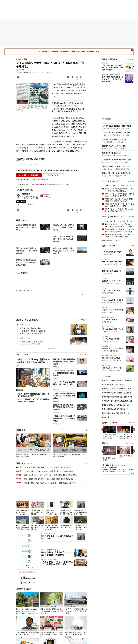Open 遺族と向き合う水難事故訓練 video thumbnail
138x644 pixels.
tap(33, 443)
